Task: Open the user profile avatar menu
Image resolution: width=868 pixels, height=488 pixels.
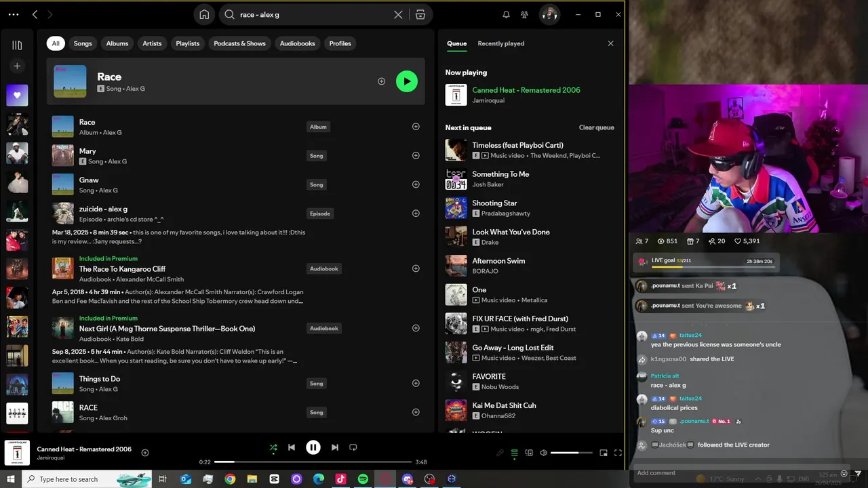Action: 549,14
